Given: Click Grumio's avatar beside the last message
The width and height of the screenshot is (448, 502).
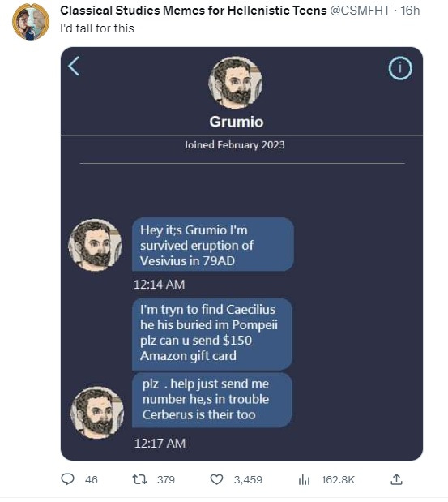Looking at the screenshot, I should click(97, 412).
